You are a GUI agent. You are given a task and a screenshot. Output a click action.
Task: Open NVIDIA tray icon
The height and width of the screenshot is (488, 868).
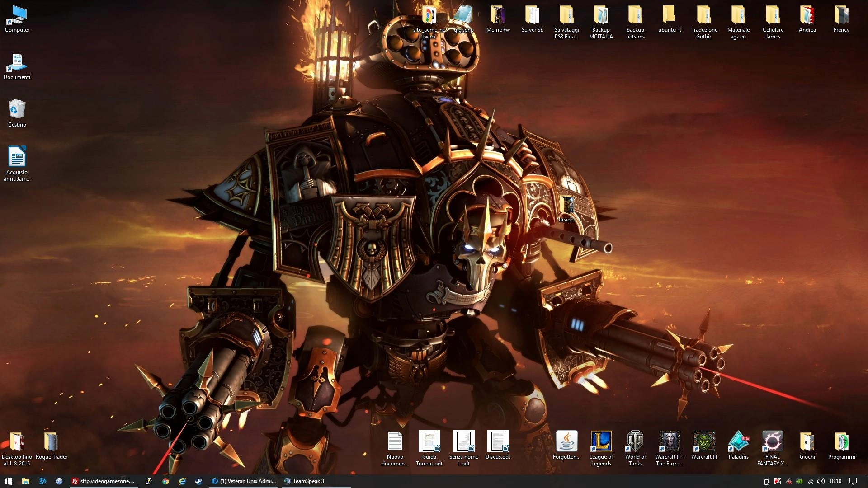click(800, 481)
